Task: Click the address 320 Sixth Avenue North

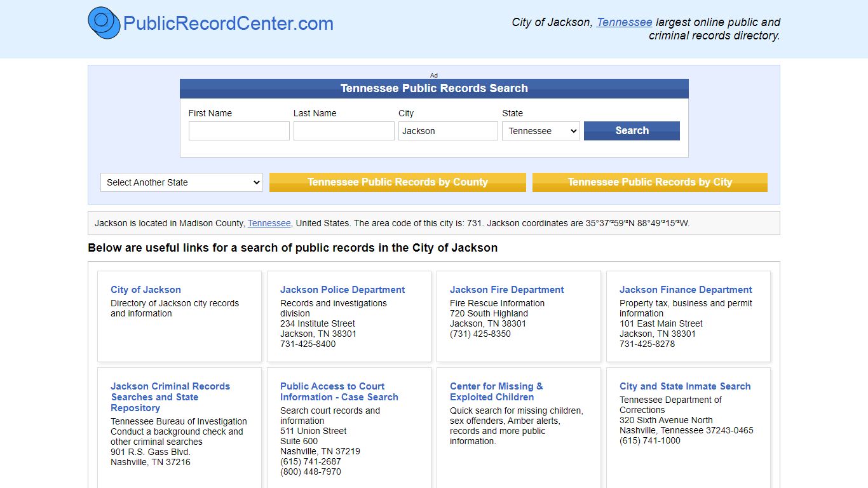Action: tap(666, 420)
